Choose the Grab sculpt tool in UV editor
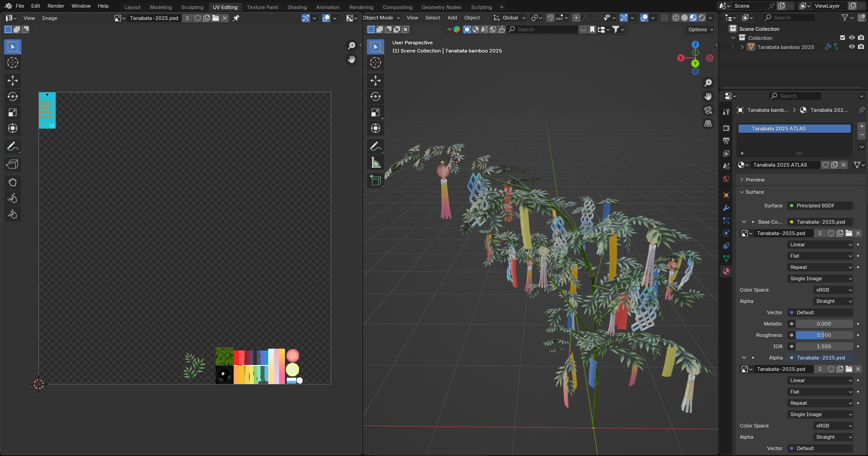The image size is (868, 456). pyautogui.click(x=13, y=182)
